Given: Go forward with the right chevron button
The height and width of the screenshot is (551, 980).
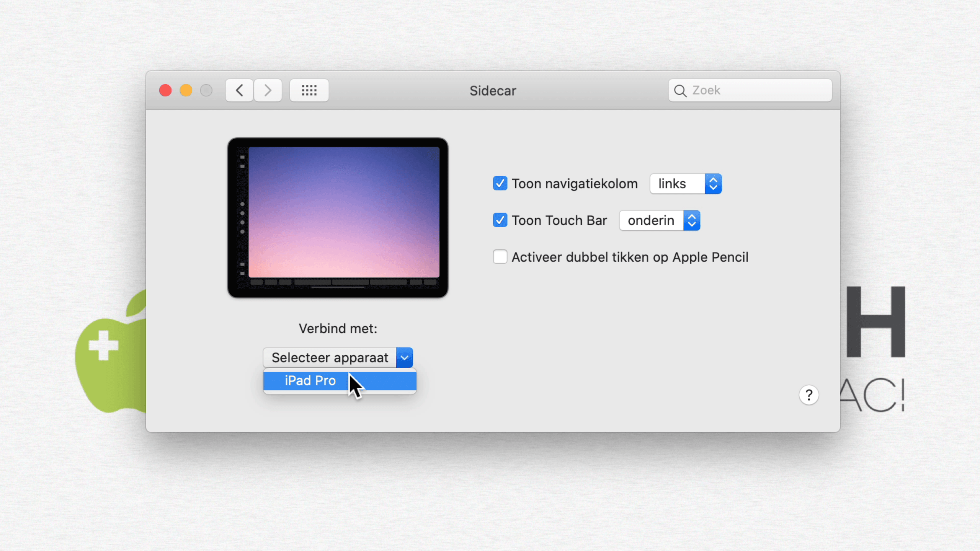Looking at the screenshot, I should coord(268,91).
